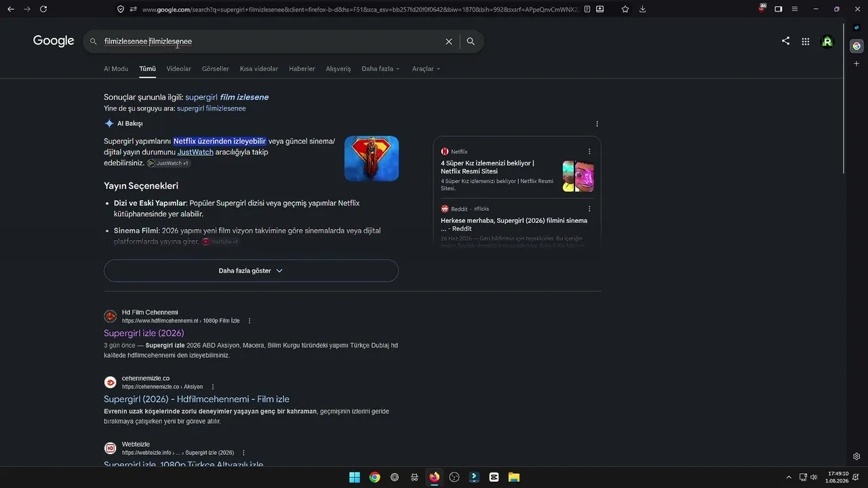Open more options for Hd Film Cehennemi result
This screenshot has width=868, height=488.
pos(250,321)
